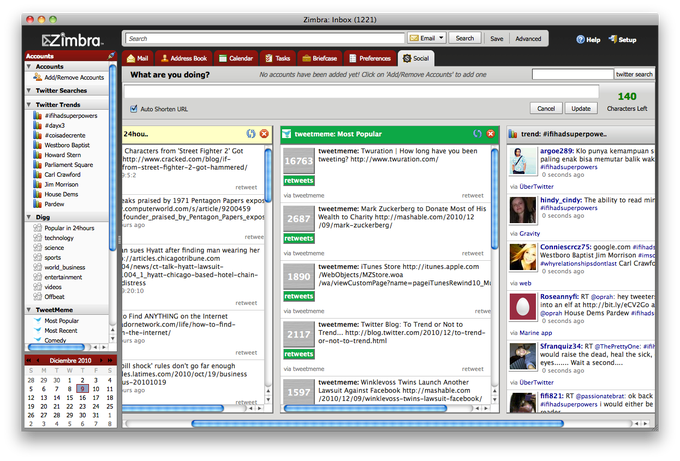Go to previous month in mini calendar
Viewport: 680px width, 461px height.
[x=38, y=360]
